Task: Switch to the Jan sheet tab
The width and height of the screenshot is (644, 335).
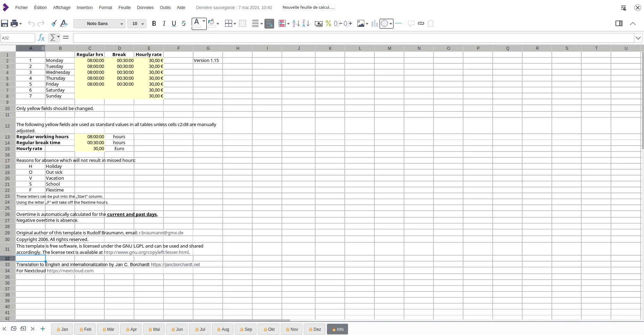Action: (x=62, y=329)
